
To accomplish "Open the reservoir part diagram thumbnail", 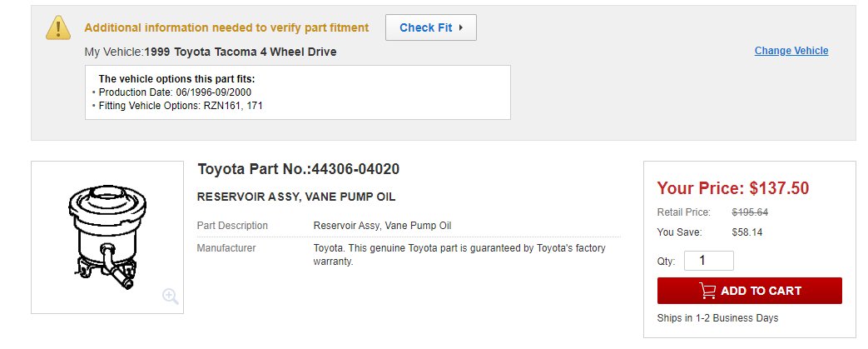I will [x=107, y=237].
